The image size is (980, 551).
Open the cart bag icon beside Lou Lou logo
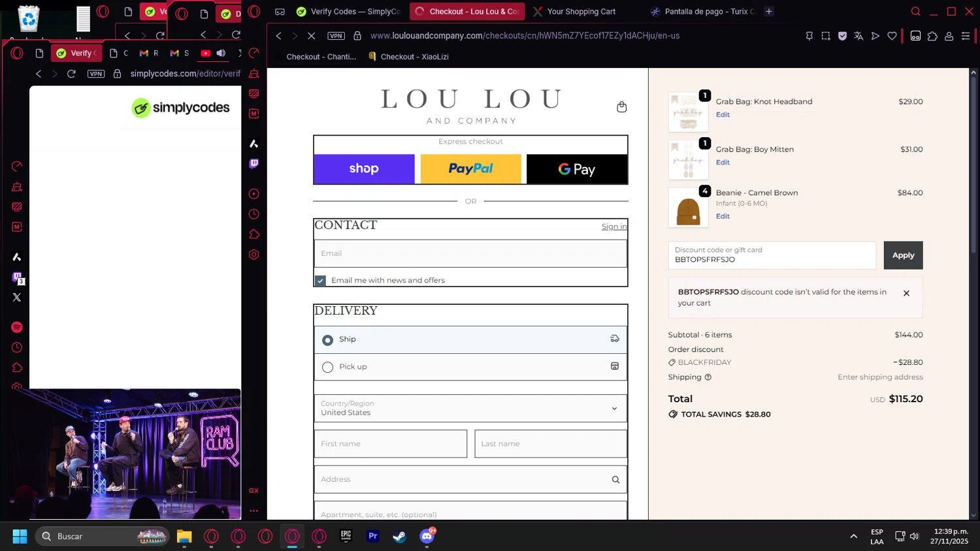[621, 107]
